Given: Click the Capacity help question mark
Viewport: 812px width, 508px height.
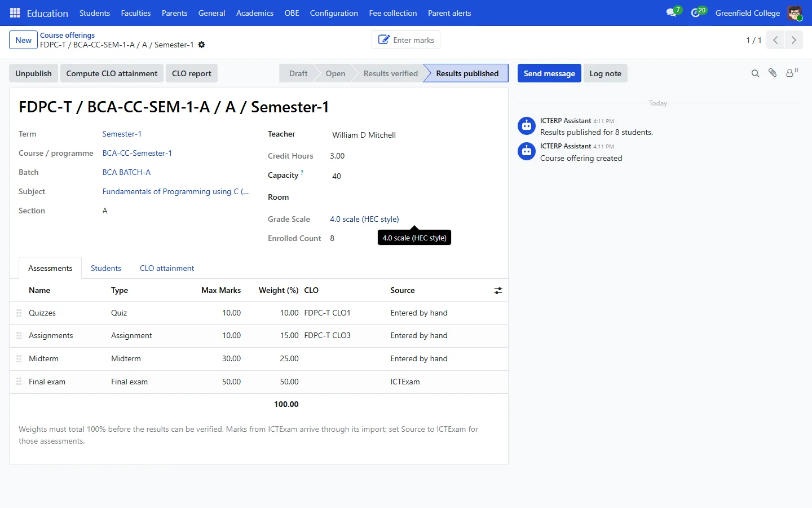Looking at the screenshot, I should pos(302,173).
